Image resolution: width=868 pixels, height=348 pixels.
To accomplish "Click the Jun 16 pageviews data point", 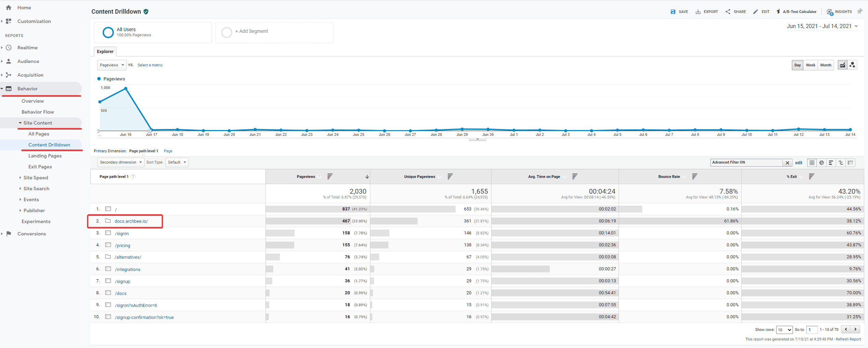I will tap(126, 89).
